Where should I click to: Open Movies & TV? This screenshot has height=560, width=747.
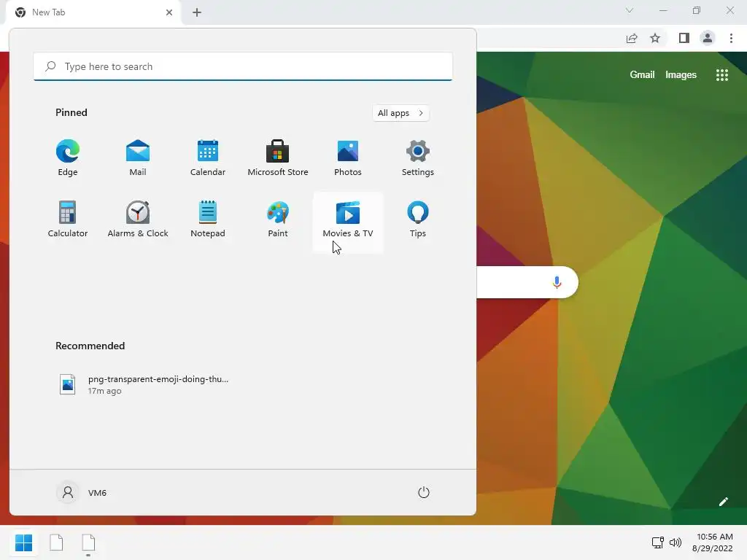[x=348, y=222]
